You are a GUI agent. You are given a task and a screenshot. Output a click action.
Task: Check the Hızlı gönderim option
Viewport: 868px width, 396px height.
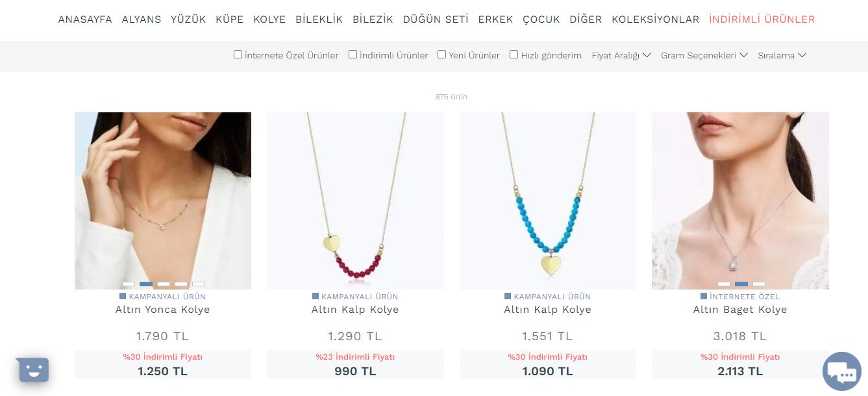coord(514,55)
